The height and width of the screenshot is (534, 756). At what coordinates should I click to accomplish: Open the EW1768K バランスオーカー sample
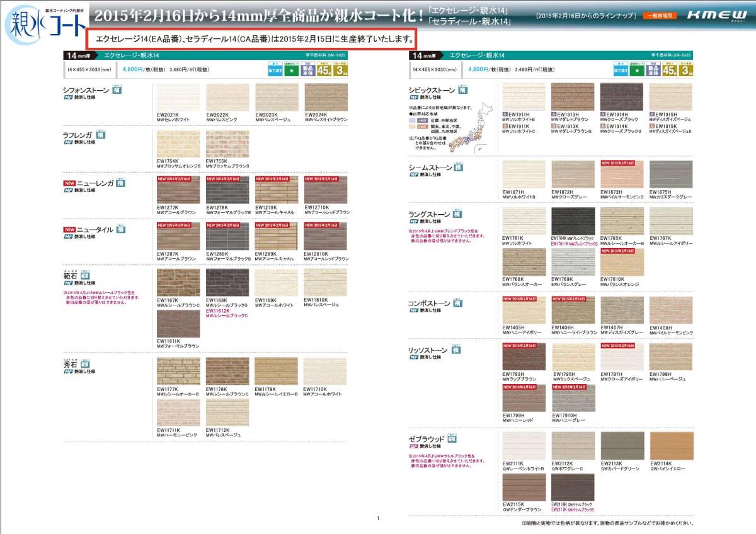(x=524, y=263)
